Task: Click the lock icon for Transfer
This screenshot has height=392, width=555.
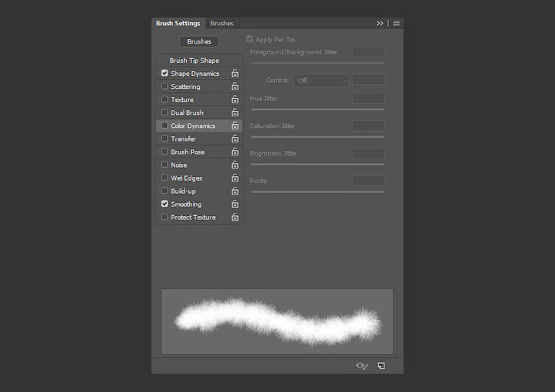Action: click(235, 139)
